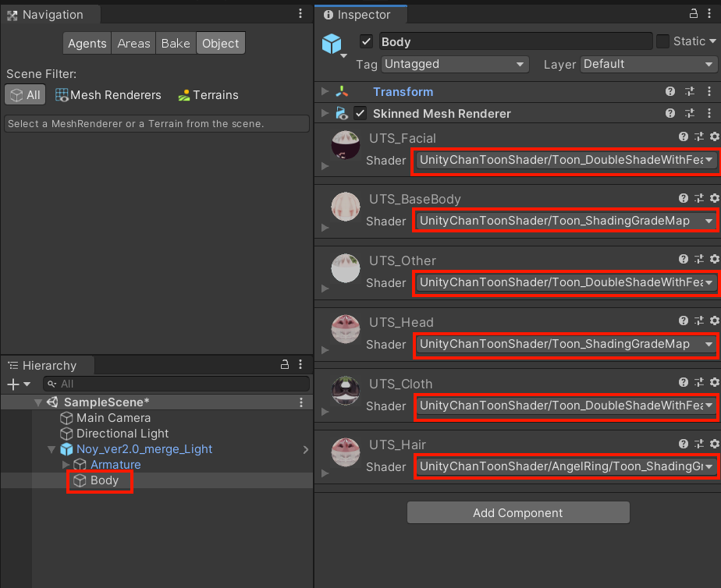This screenshot has width=721, height=588.
Task: Open the Tag dropdown set to Untagged
Action: pyautogui.click(x=455, y=64)
